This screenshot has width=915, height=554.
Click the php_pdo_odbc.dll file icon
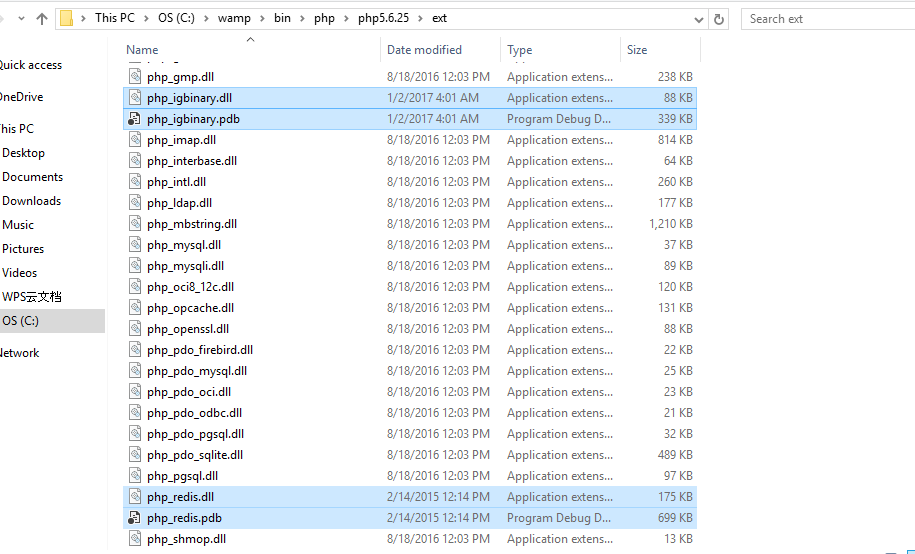click(135, 413)
